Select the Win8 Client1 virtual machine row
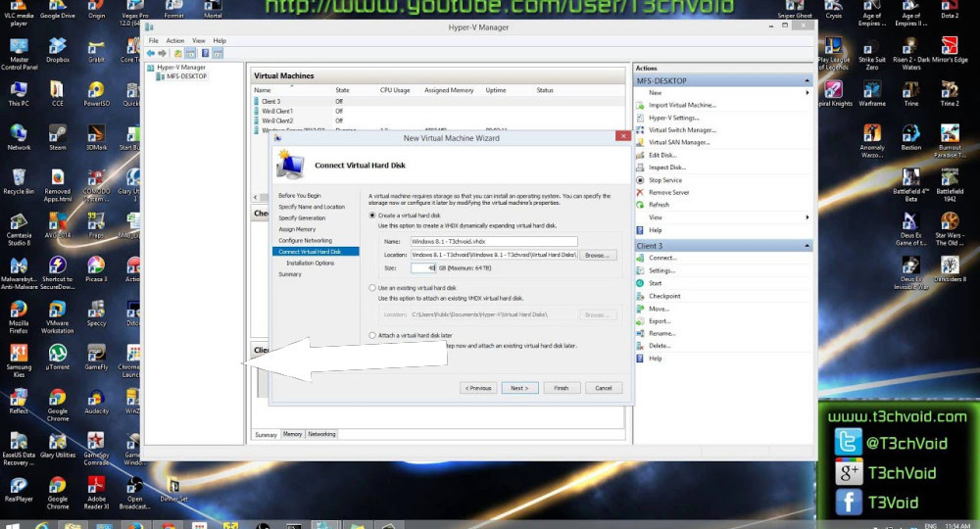The width and height of the screenshot is (980, 529). pos(437,111)
